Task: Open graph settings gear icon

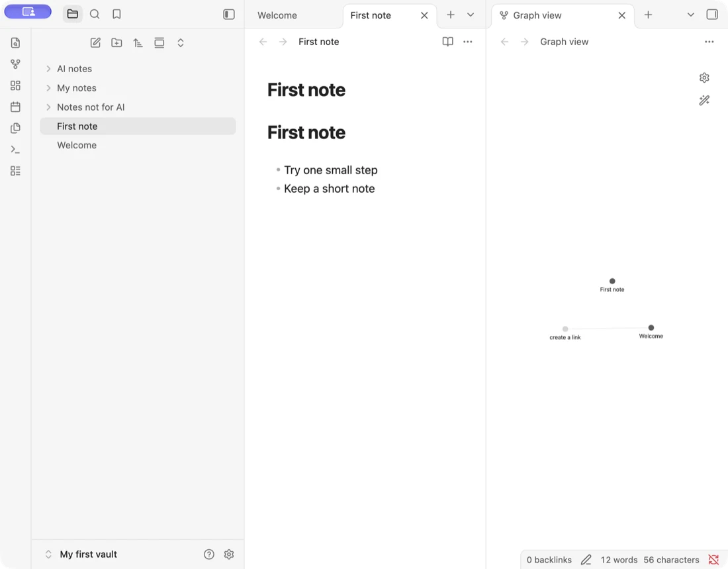Action: (704, 78)
